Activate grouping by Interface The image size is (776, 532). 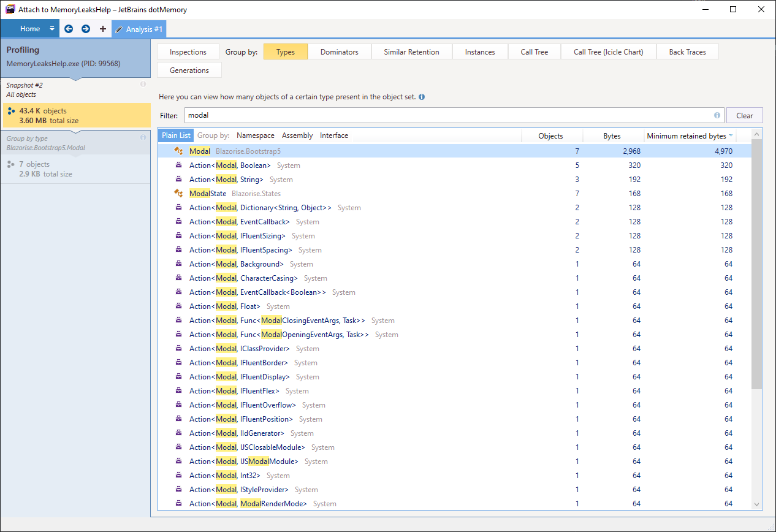333,135
